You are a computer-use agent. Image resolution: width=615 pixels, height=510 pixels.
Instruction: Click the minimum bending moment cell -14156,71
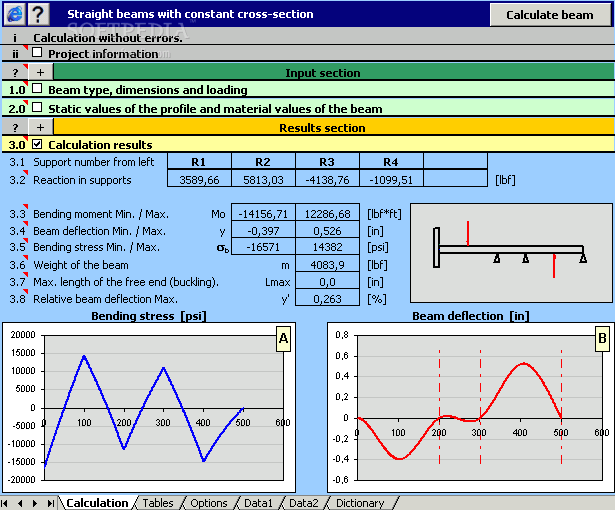click(263, 214)
